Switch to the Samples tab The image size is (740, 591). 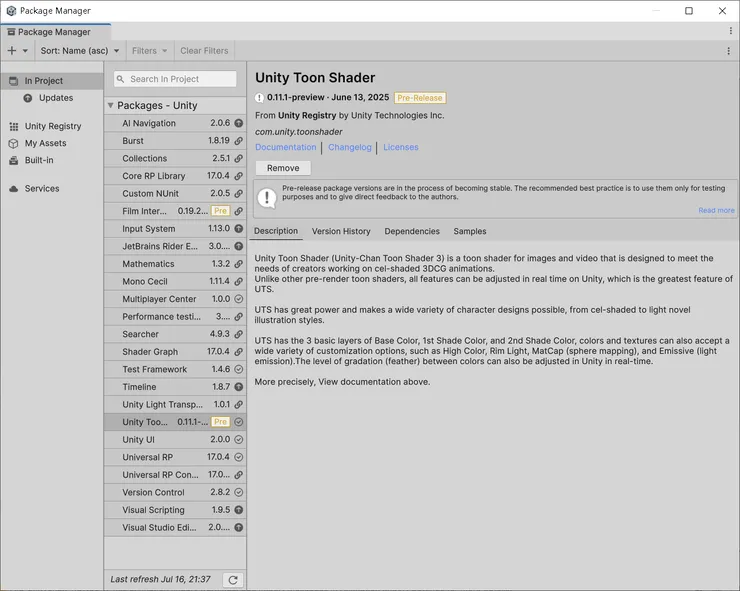pos(470,231)
